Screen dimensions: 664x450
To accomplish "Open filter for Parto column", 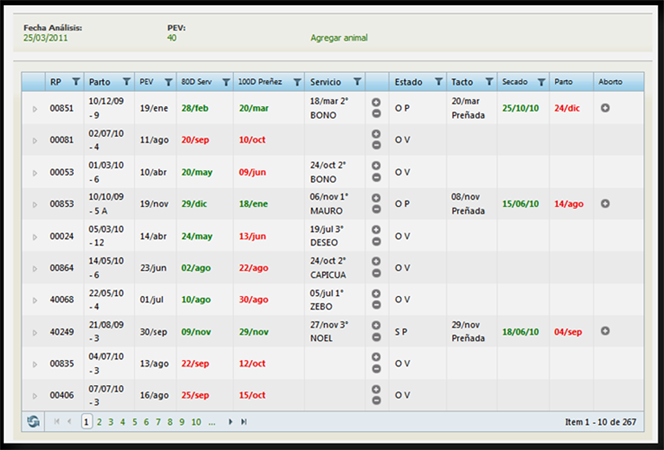I will 126,82.
